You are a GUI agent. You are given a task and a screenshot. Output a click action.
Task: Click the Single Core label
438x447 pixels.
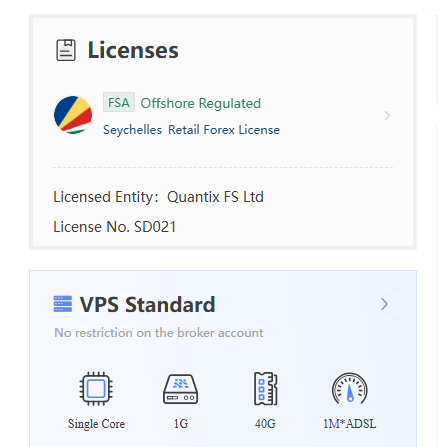pos(96,424)
